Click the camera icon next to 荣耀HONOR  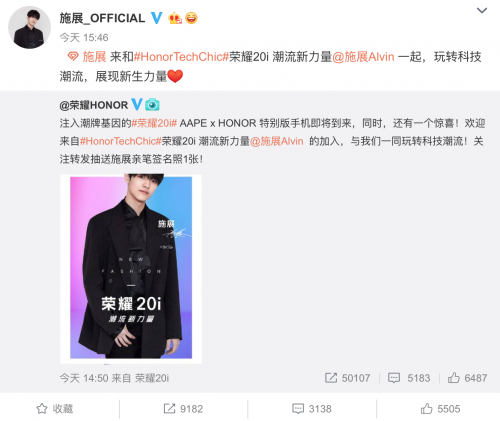point(152,105)
